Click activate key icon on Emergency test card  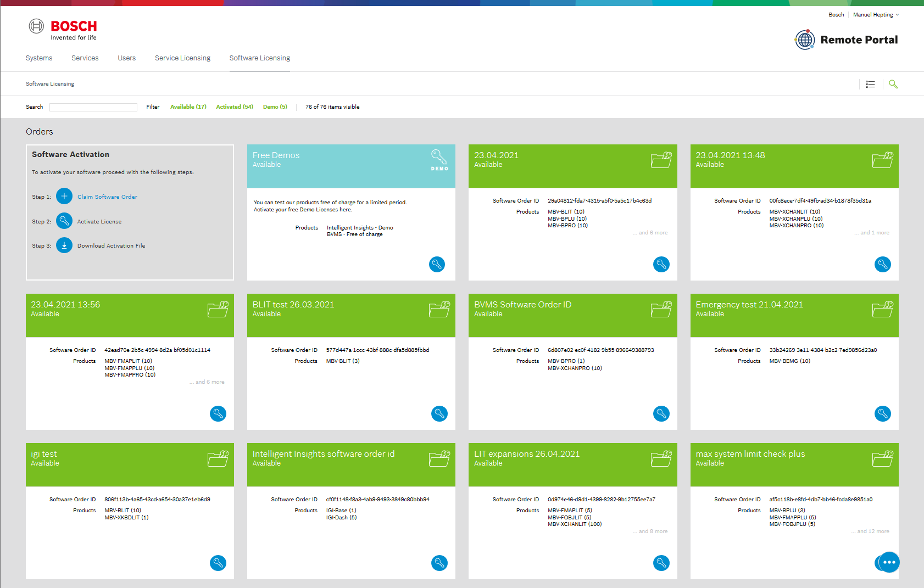tap(882, 414)
